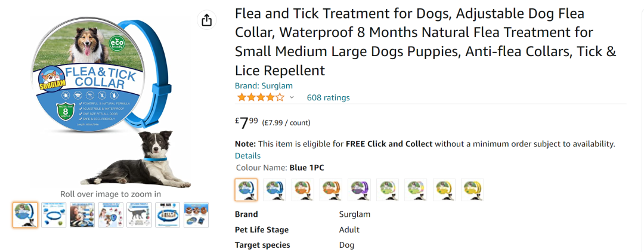Select the first yellow collar colour swatch
The width and height of the screenshot is (644, 252).
[444, 190]
